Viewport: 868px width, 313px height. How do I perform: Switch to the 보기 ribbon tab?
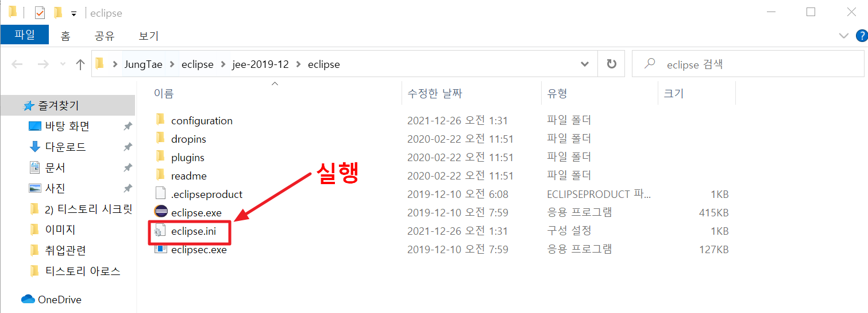(x=148, y=36)
